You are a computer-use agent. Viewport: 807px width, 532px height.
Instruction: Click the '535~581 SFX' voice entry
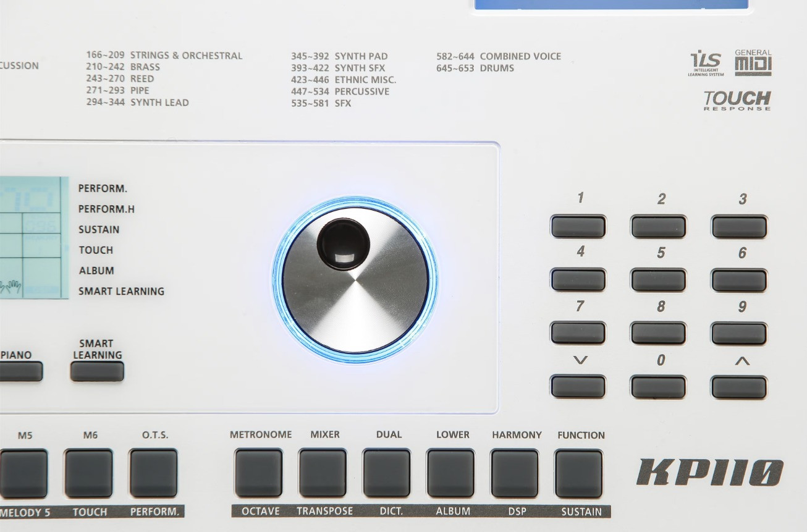pos(321,103)
